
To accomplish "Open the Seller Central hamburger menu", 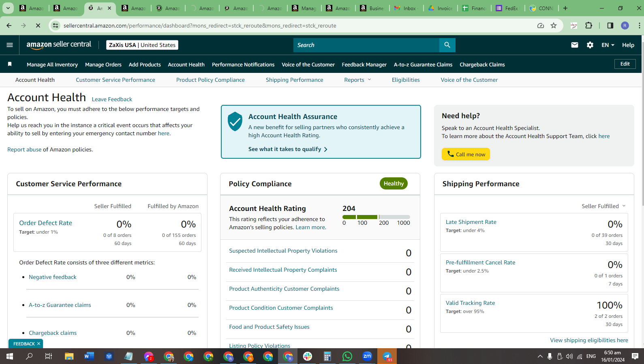I will 10,45.
